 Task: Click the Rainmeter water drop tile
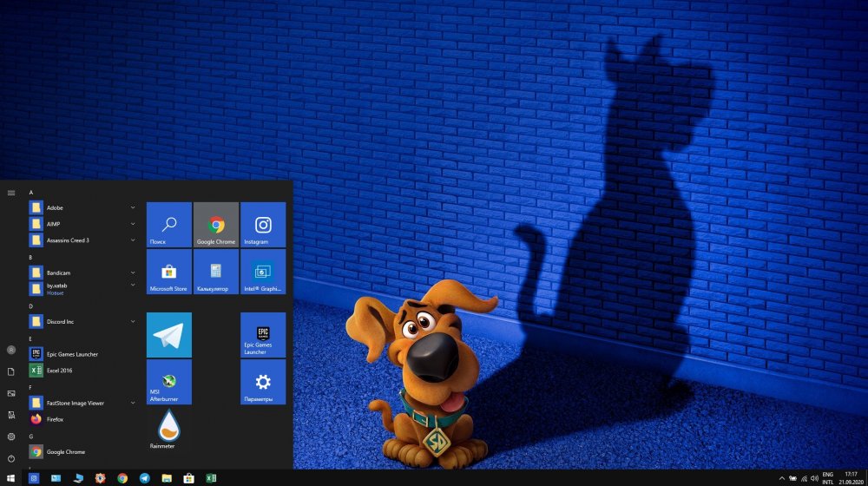[169, 429]
